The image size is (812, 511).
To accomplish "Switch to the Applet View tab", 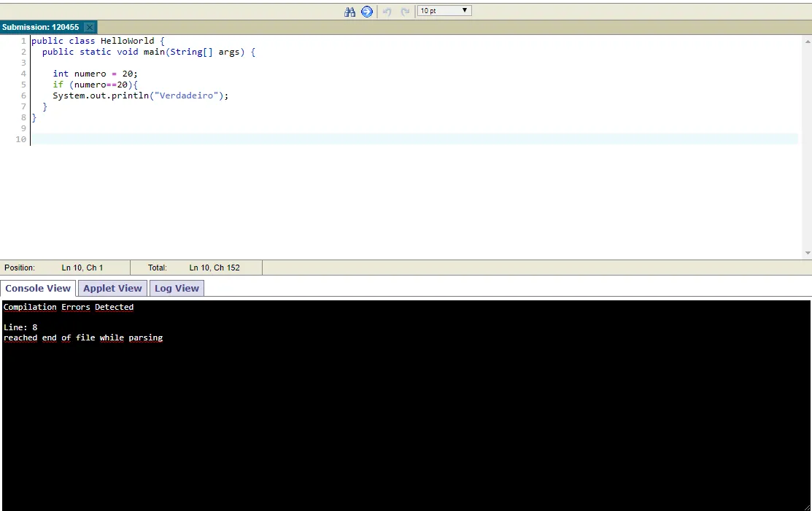I will [112, 288].
